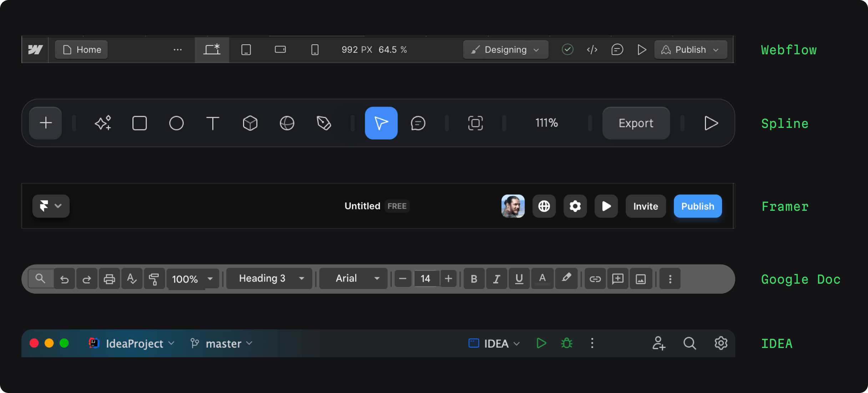Start the debugger in the IDEA toolbar
Image resolution: width=868 pixels, height=393 pixels.
[567, 343]
